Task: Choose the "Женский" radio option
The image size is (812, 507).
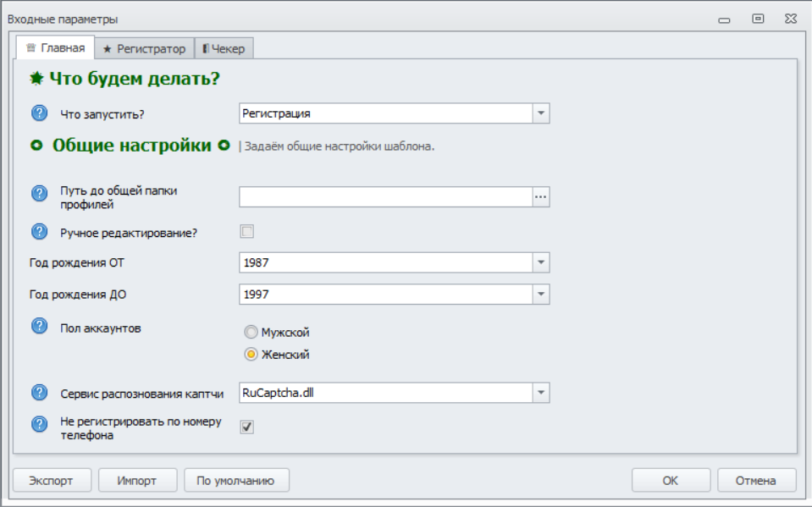Action: [x=251, y=355]
